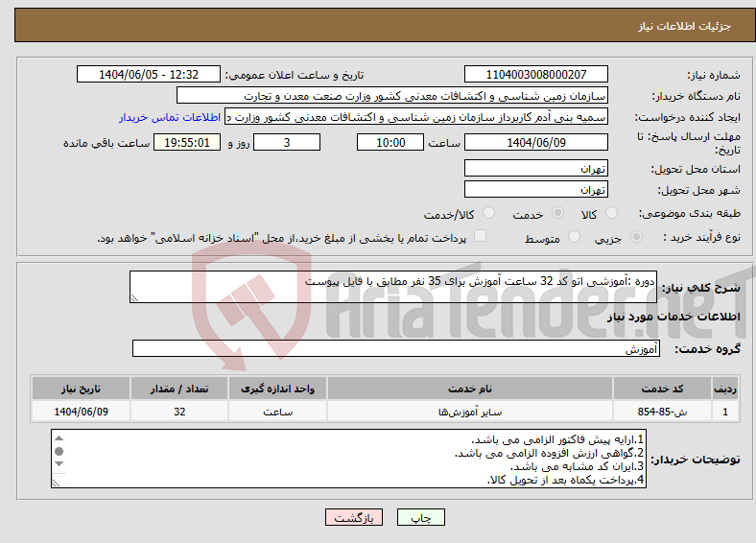Click the چاپ (print) button

420,517
